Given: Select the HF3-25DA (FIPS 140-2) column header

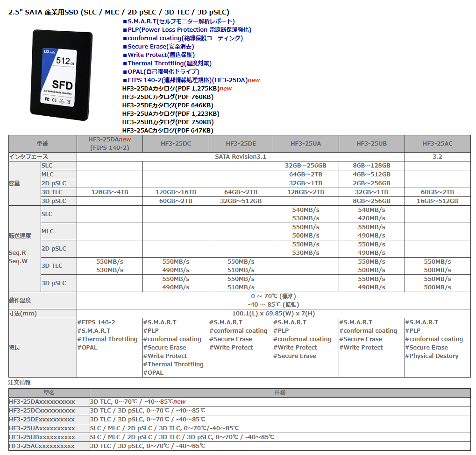Looking at the screenshot, I should click(x=110, y=143).
